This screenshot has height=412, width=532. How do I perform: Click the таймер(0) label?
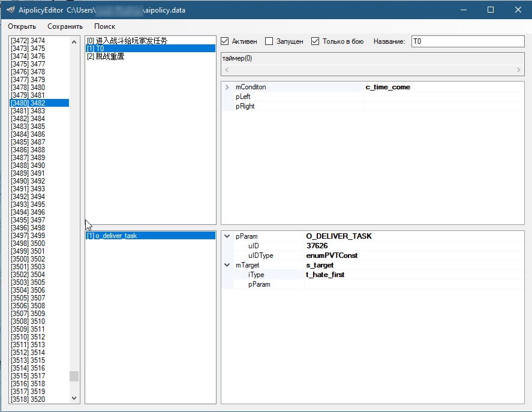(237, 58)
